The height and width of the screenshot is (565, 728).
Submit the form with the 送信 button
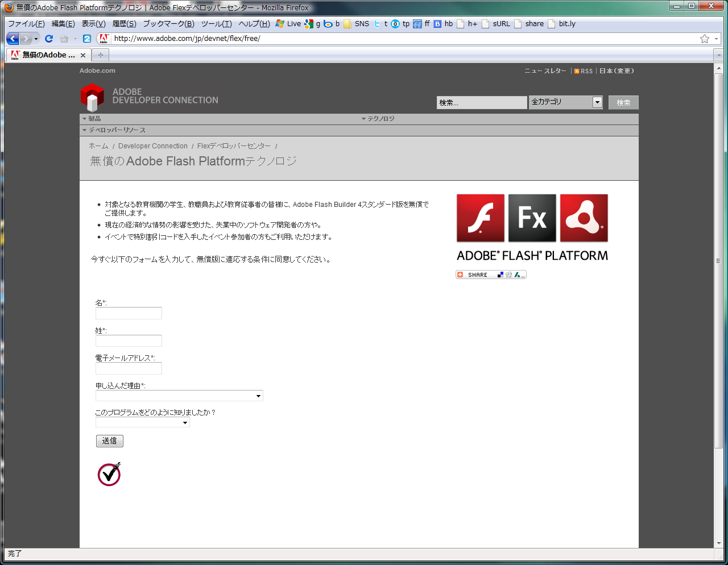point(110,441)
